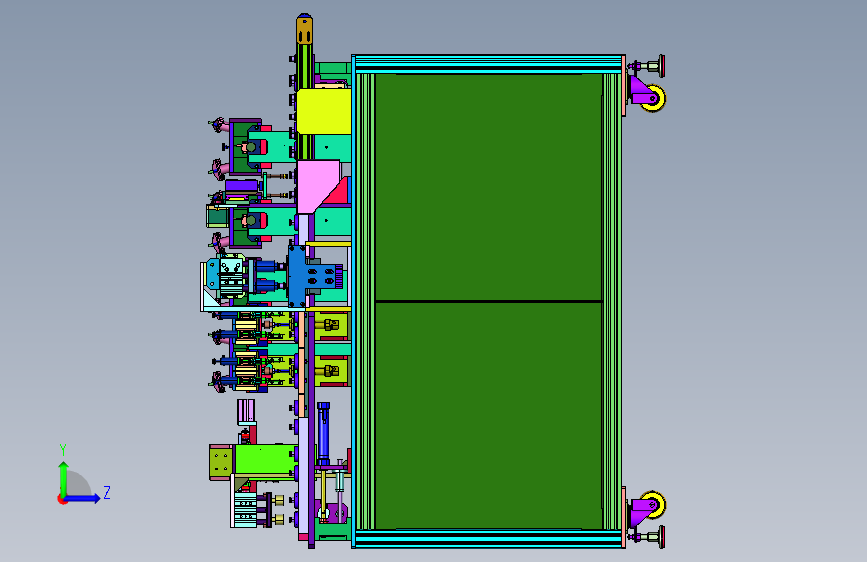Select the green Y-axis arrow of the triad
The image size is (867, 562).
(x=64, y=478)
